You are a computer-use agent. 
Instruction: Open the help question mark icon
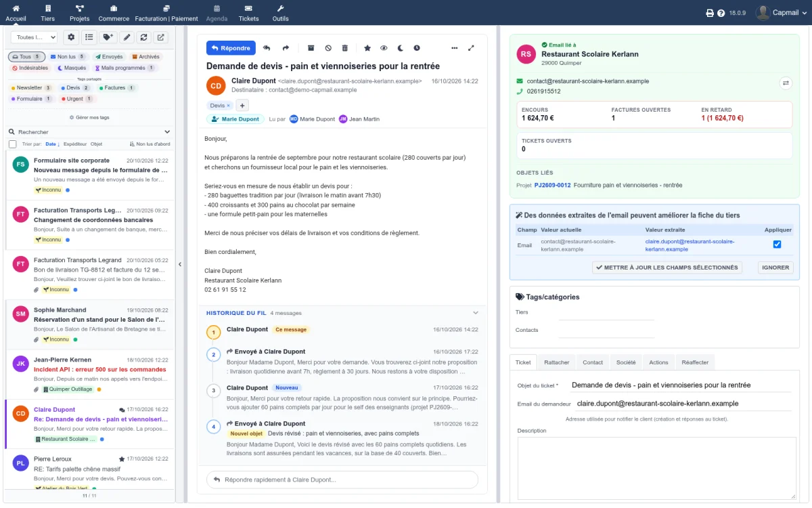(x=721, y=13)
